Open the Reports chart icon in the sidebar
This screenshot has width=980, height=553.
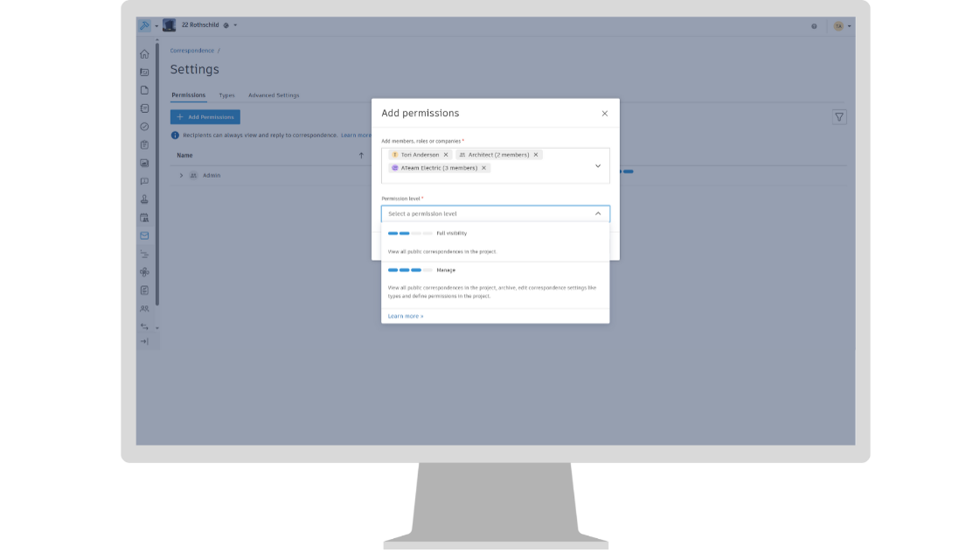[144, 290]
